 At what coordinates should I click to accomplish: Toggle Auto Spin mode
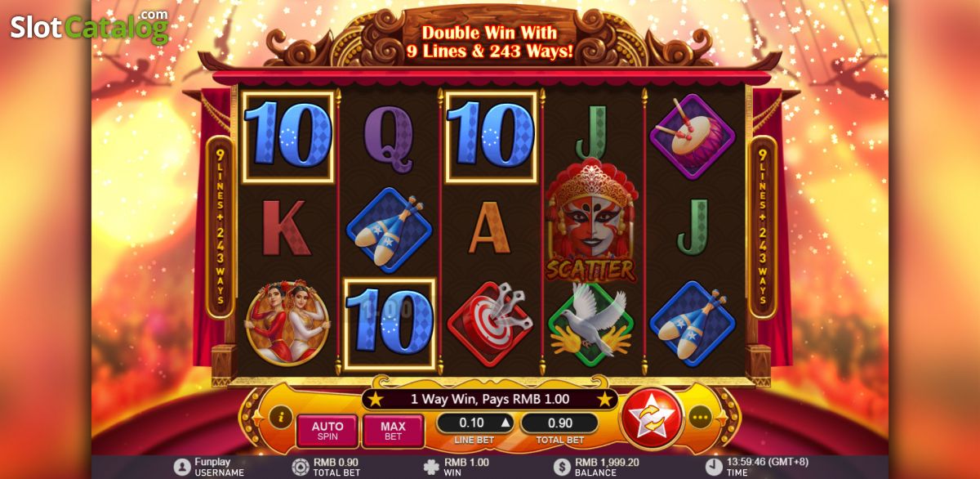(327, 431)
